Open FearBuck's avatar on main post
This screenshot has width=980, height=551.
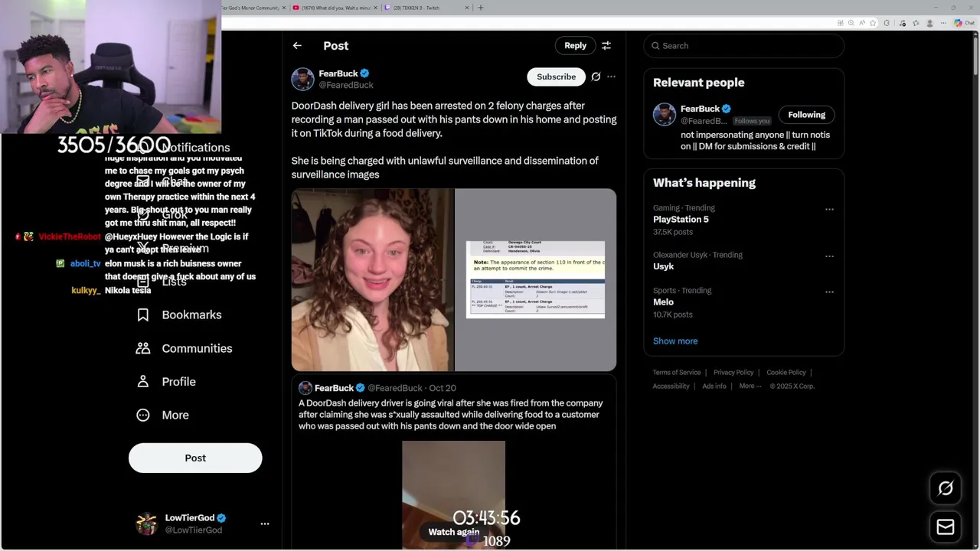(x=302, y=79)
